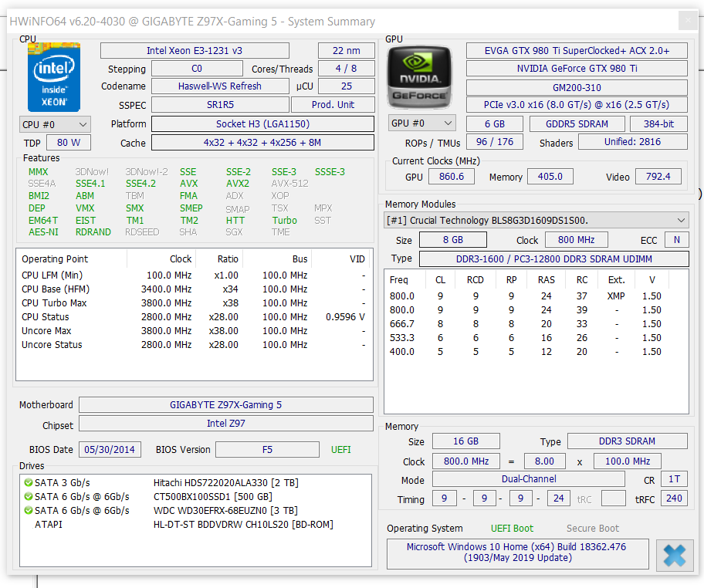Click the NVIDIA GeForce logo
Image resolution: width=704 pixels, height=588 pixels.
(419, 77)
